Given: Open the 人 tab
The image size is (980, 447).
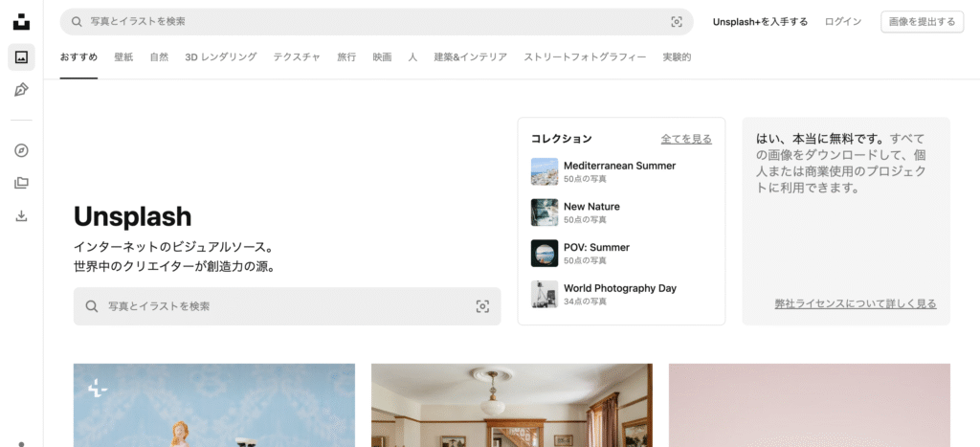Looking at the screenshot, I should coord(412,56).
